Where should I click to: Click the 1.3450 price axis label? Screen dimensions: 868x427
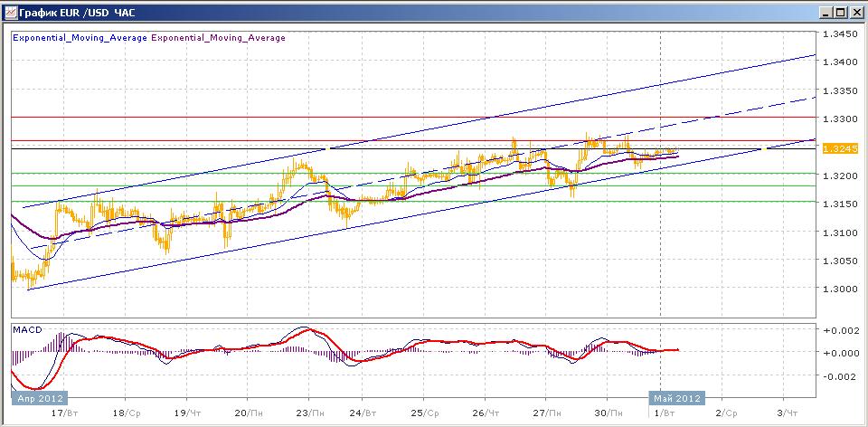840,33
